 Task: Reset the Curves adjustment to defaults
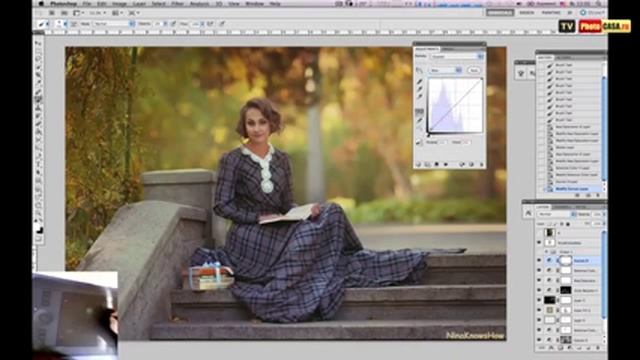pyautogui.click(x=471, y=164)
